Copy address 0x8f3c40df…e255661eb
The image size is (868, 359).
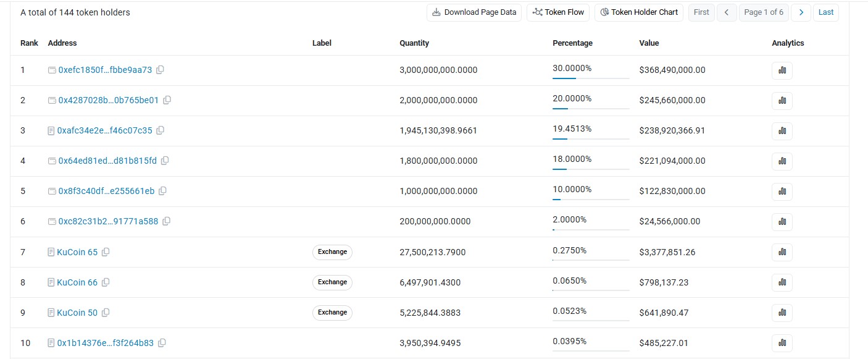point(162,191)
